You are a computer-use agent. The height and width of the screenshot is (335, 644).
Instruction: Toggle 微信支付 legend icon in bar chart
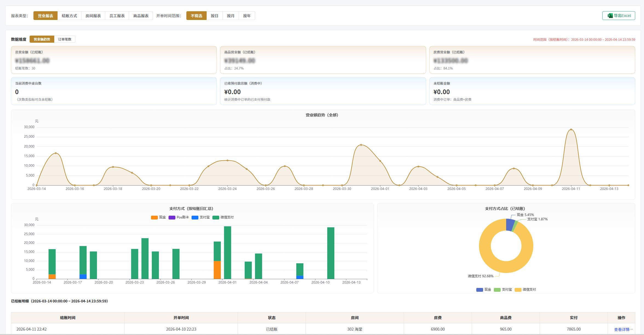tap(216, 218)
